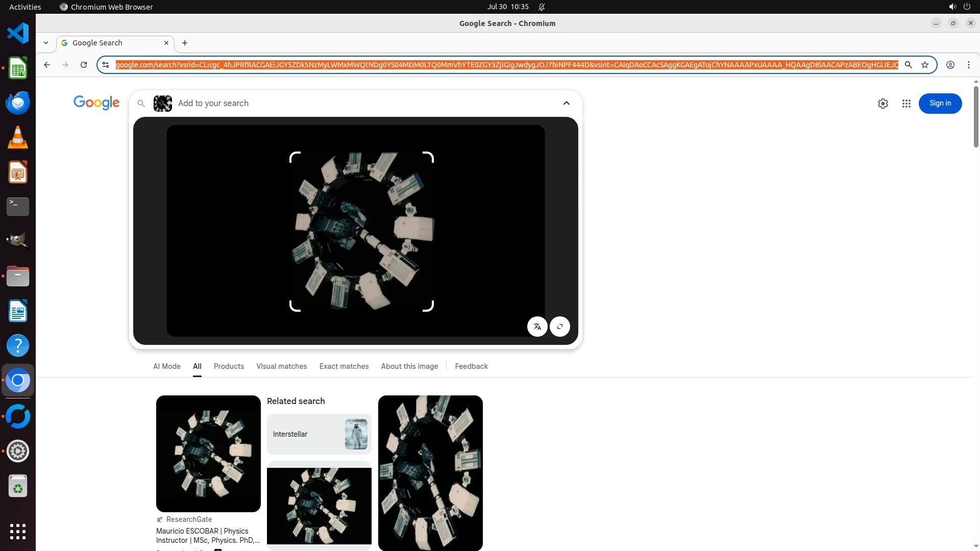Click the expand image fullscreen icon
The width and height of the screenshot is (980, 551).
pos(560,327)
